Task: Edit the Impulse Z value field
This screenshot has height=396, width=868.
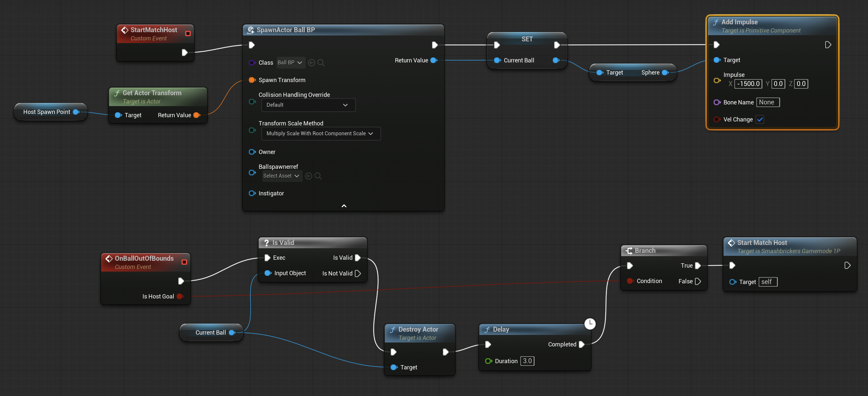Action: (x=801, y=84)
